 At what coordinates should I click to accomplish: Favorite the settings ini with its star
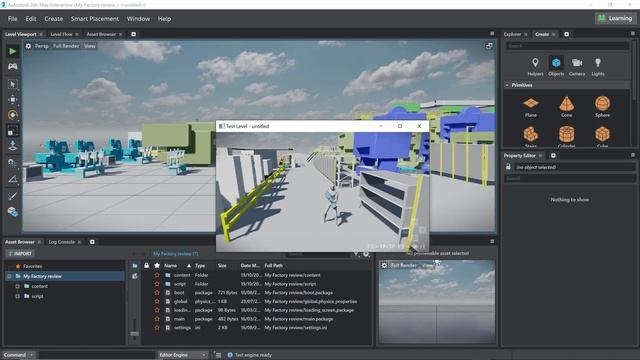click(x=157, y=328)
